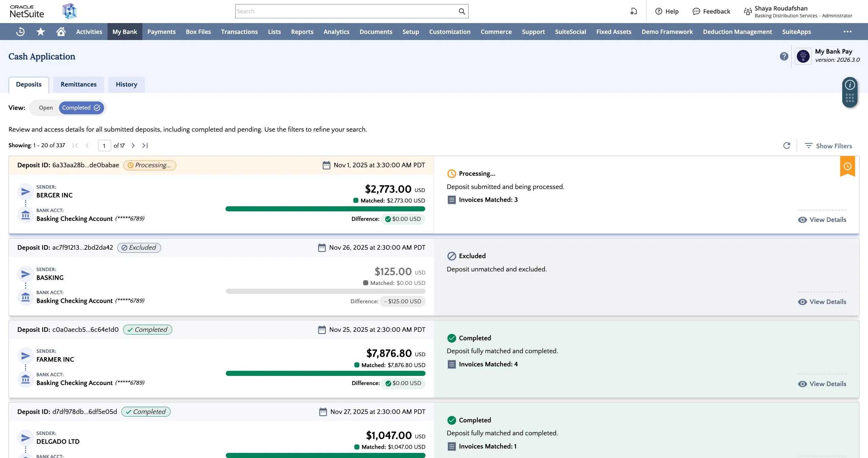Click the Cash Application help question icon

784,56
